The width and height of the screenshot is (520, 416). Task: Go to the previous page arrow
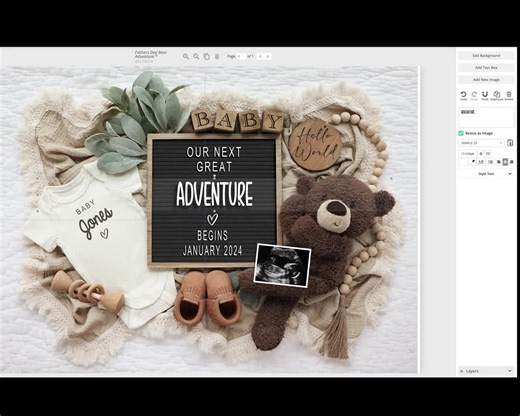point(260,56)
